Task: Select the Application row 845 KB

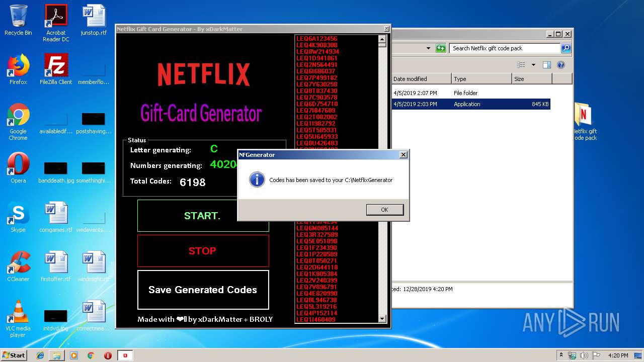Action: [471, 104]
